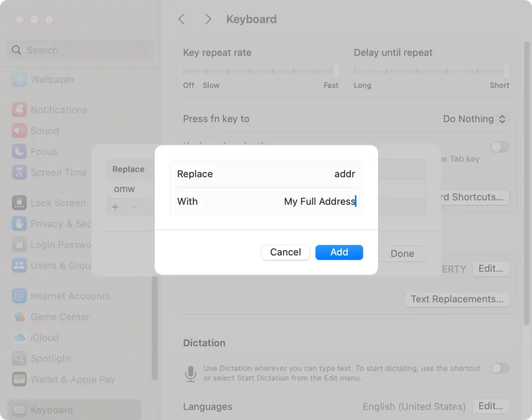The width and height of the screenshot is (532, 420).
Task: Cancel the text replacement dialog
Action: (285, 252)
